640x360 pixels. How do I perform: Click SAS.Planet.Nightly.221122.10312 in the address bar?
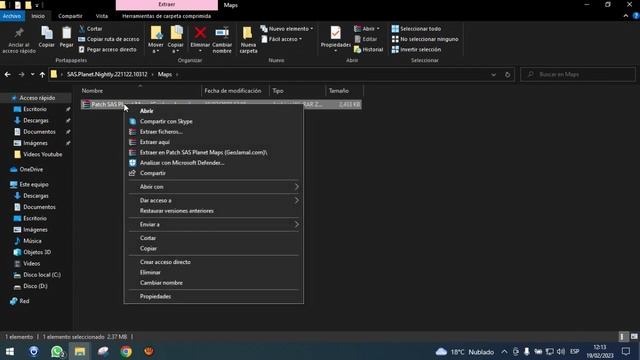coord(107,74)
